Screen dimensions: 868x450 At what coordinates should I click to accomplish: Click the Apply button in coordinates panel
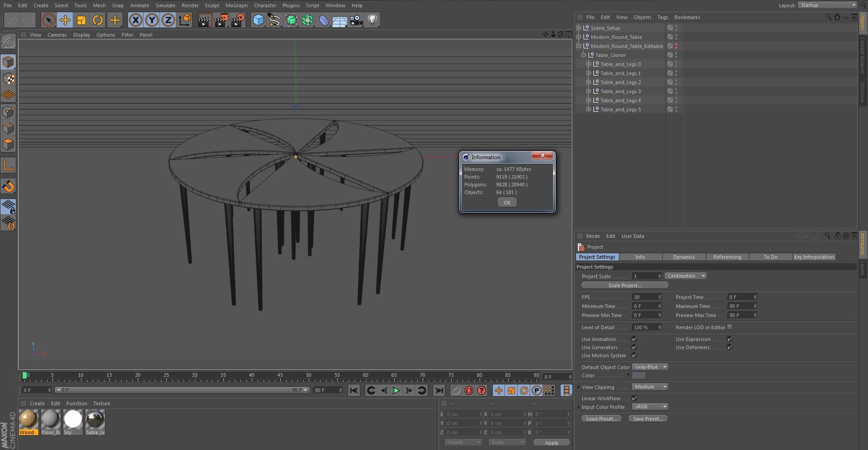click(552, 443)
